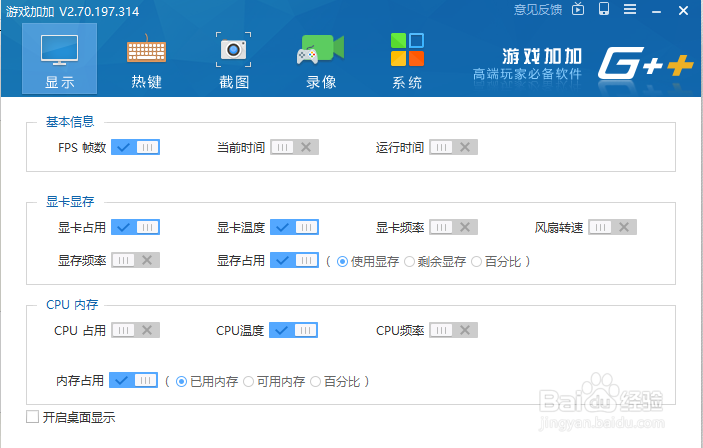Open the 系统 system tab

click(x=407, y=61)
